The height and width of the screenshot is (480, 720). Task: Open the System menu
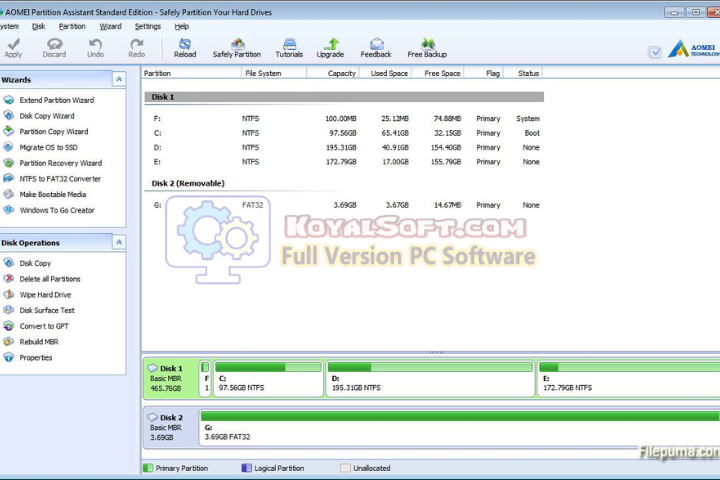(x=9, y=27)
